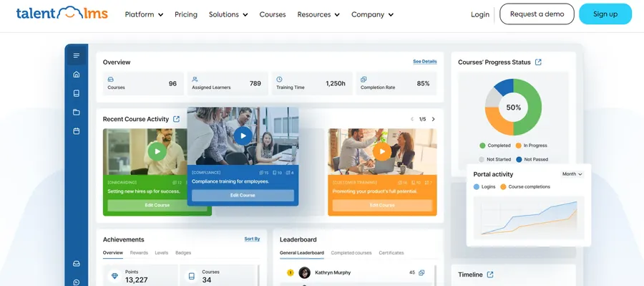
Task: Play the customer training video
Action: tap(382, 151)
